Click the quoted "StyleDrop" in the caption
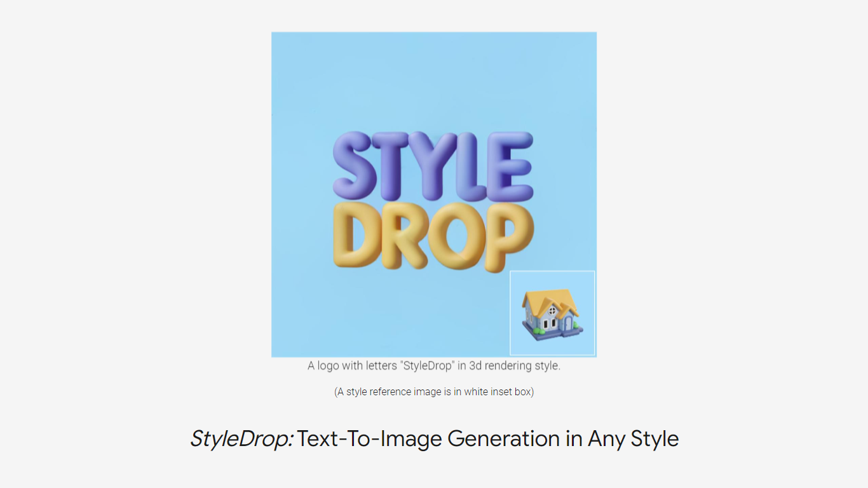The image size is (868, 488). (x=429, y=366)
